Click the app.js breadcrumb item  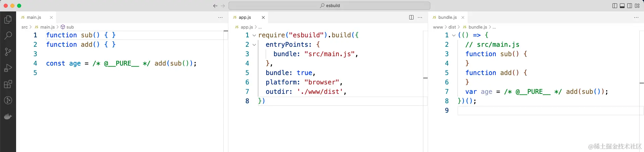pos(244,27)
